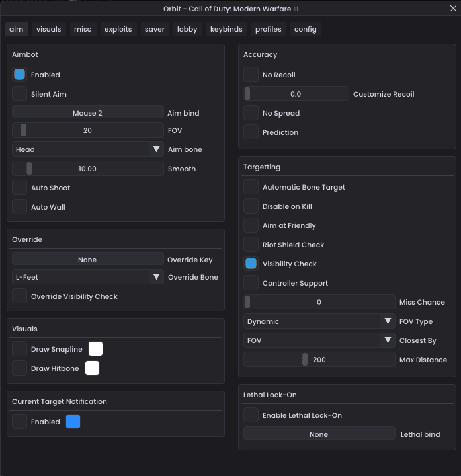461x476 pixels.
Task: Tick the Prediction checkbox
Action: (251, 132)
